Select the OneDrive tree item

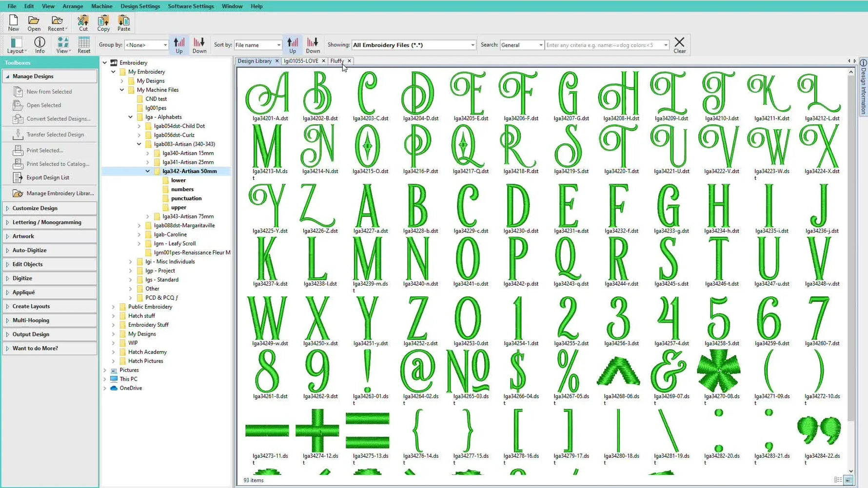coord(131,388)
